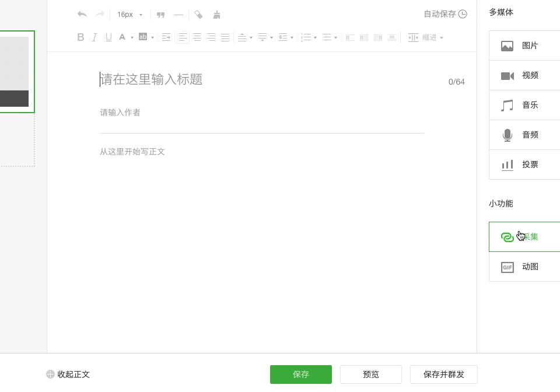Save the article with 保存 button
The width and height of the screenshot is (560, 392).
click(x=301, y=374)
